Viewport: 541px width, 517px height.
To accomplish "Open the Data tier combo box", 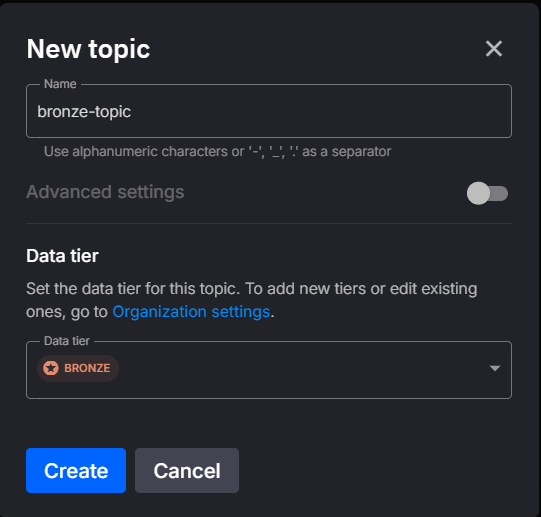I will 269,370.
